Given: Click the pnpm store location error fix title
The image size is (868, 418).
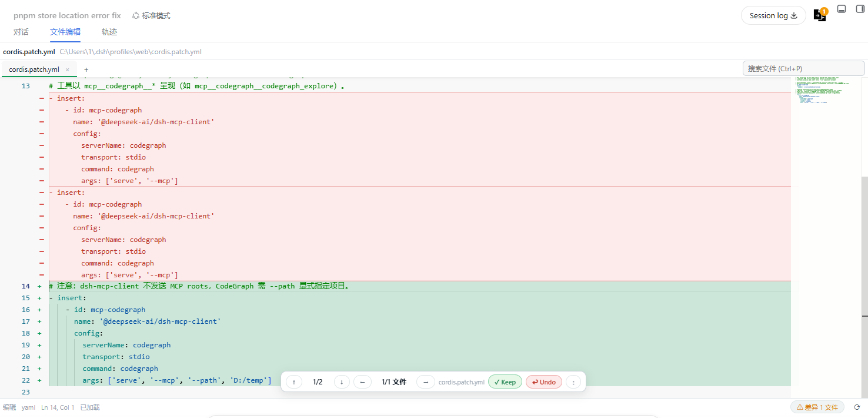Looking at the screenshot, I should pos(67,16).
